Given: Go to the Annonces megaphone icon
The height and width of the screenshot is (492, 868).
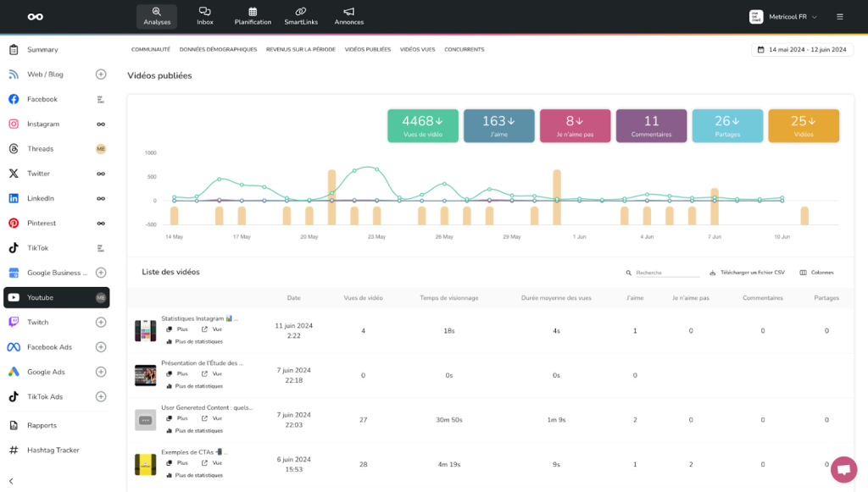Looking at the screenshot, I should 348,12.
